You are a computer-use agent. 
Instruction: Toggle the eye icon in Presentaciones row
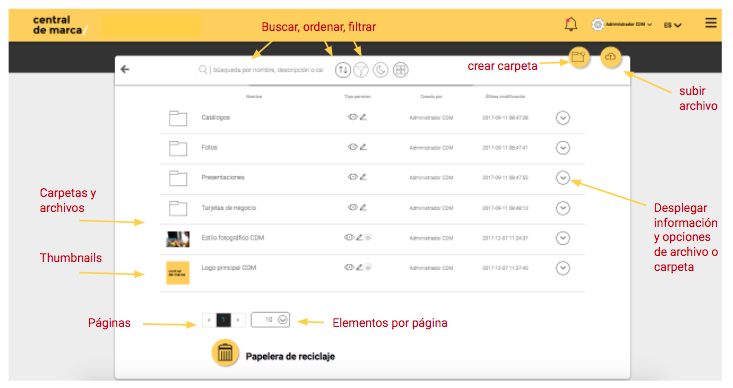pyautogui.click(x=352, y=177)
